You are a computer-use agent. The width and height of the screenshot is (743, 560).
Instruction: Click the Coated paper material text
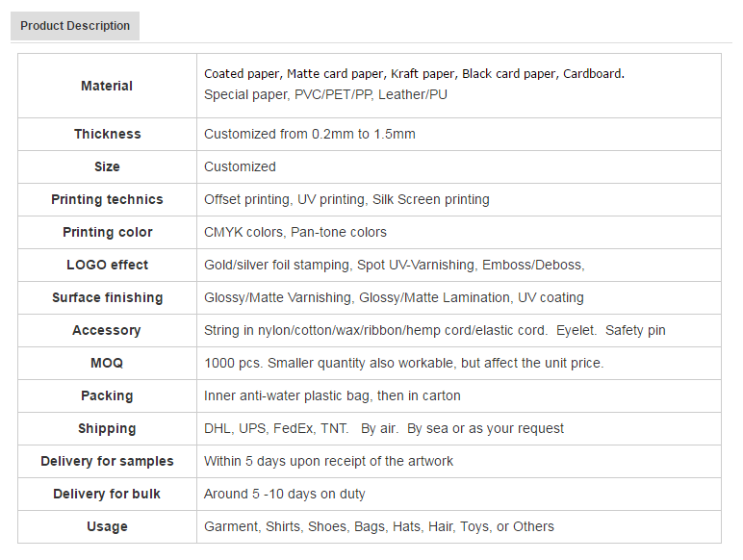click(x=243, y=74)
